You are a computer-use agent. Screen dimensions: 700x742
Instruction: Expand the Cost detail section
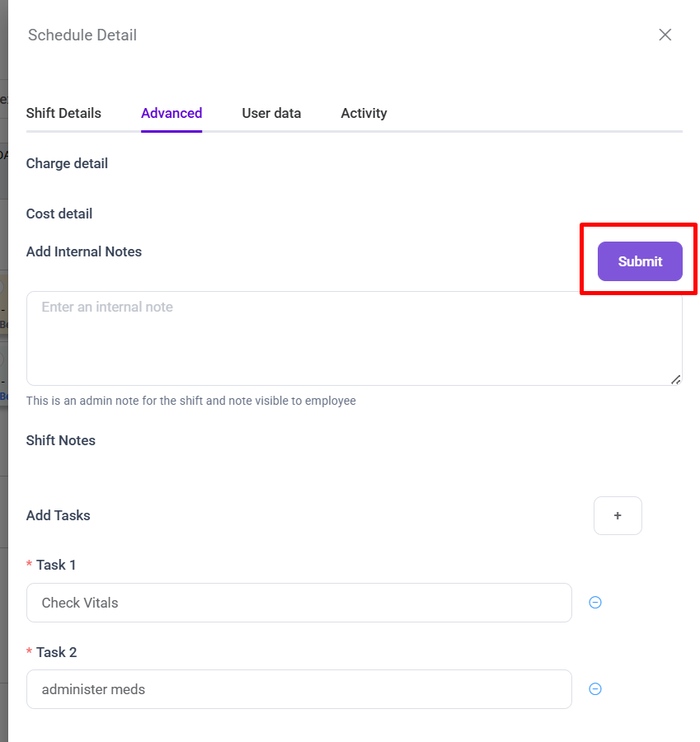tap(59, 214)
